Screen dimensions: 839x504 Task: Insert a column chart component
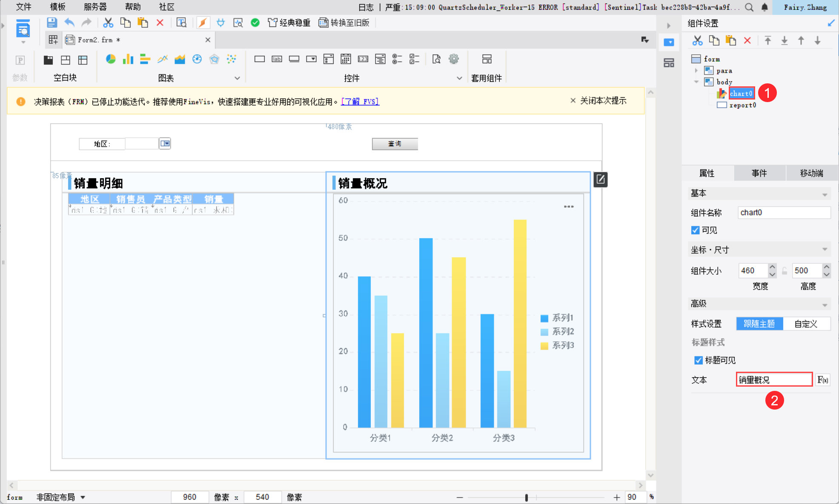click(x=128, y=59)
